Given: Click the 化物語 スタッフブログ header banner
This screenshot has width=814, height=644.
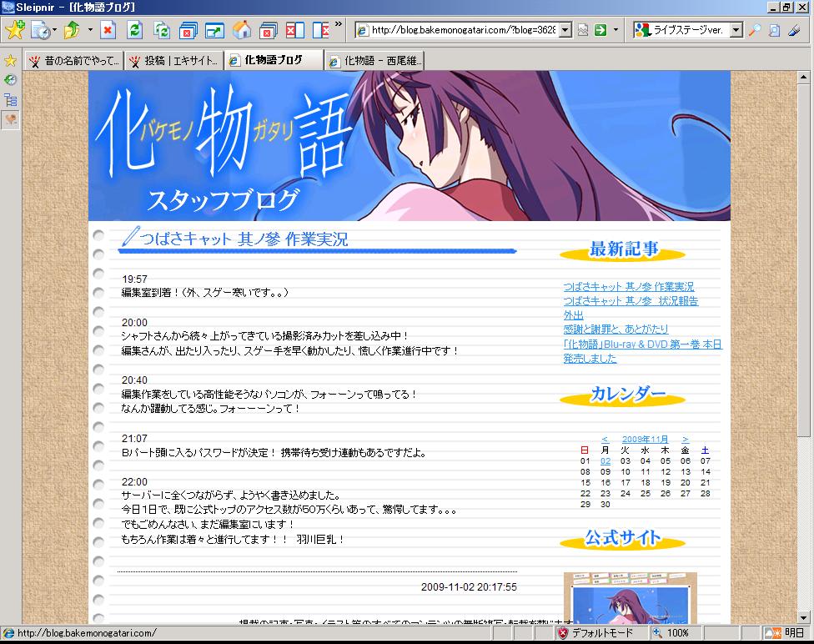Looking at the screenshot, I should coord(409,146).
